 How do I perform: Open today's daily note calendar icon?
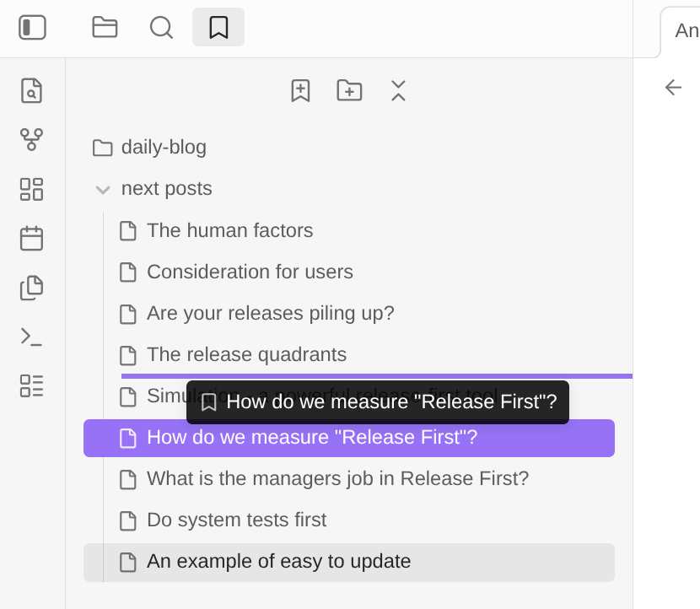[31, 239]
